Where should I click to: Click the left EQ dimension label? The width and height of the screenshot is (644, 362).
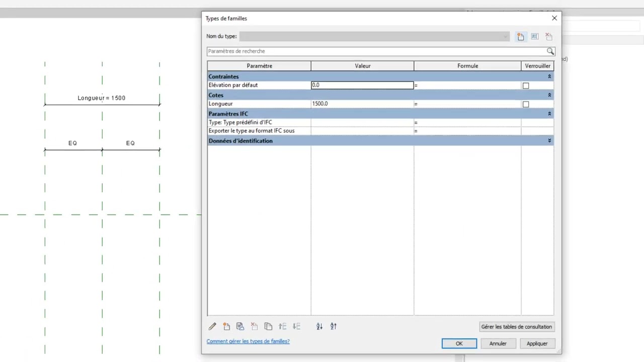pos(73,143)
